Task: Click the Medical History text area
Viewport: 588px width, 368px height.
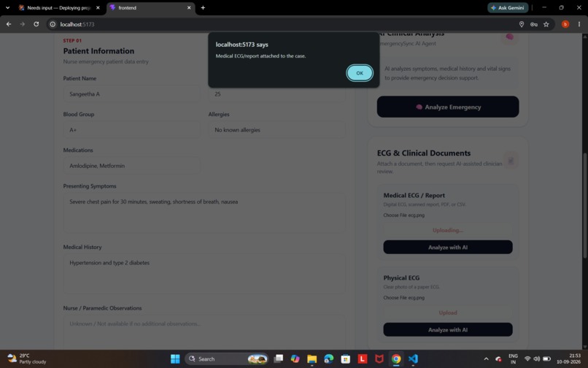Action: point(204,274)
